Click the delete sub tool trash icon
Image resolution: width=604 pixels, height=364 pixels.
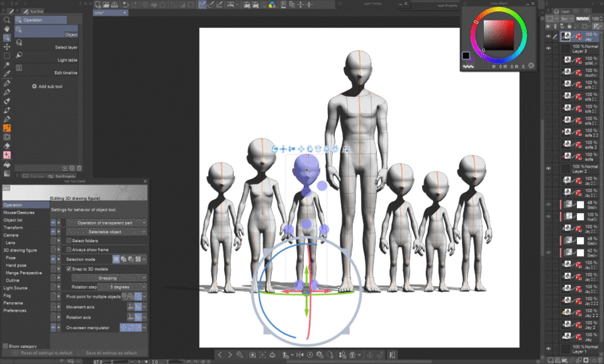(x=79, y=168)
